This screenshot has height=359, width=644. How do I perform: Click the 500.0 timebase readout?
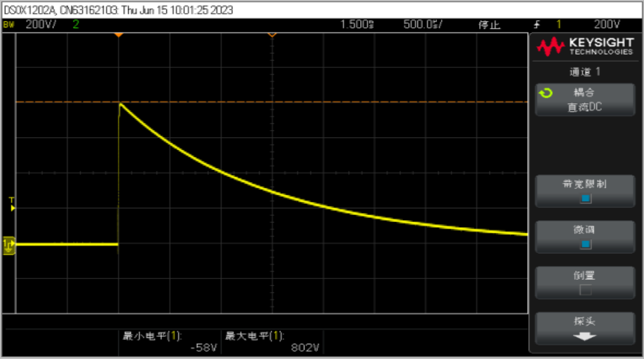coord(423,24)
